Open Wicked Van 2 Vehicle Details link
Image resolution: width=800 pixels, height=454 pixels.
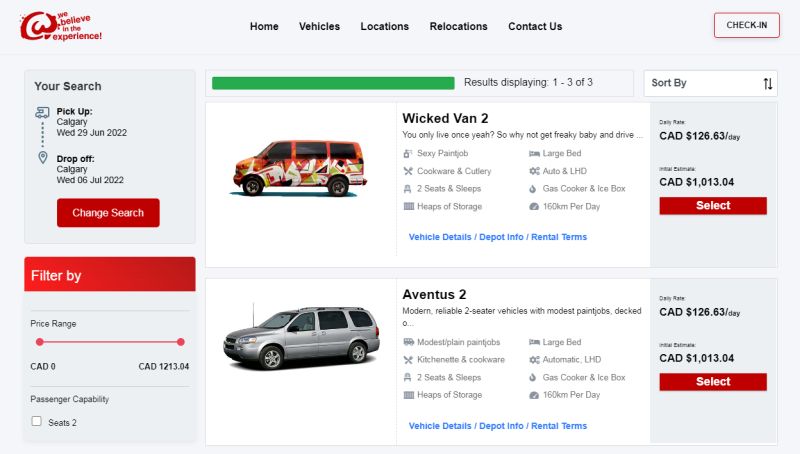[440, 237]
